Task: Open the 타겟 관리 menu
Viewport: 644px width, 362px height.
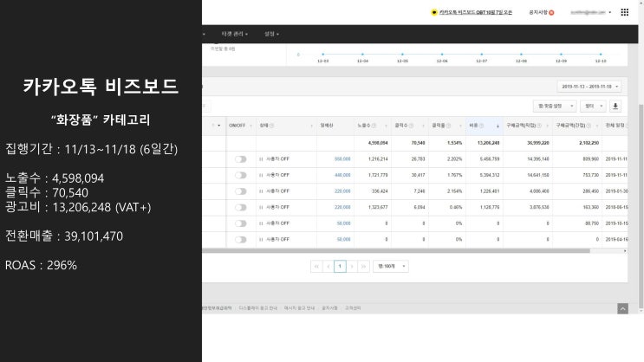Action: (x=235, y=34)
